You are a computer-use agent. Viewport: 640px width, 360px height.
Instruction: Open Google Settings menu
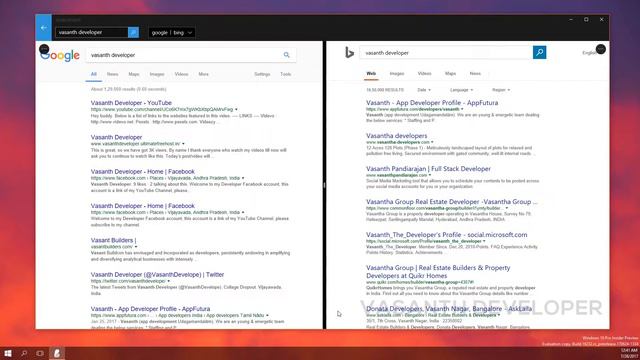[262, 74]
